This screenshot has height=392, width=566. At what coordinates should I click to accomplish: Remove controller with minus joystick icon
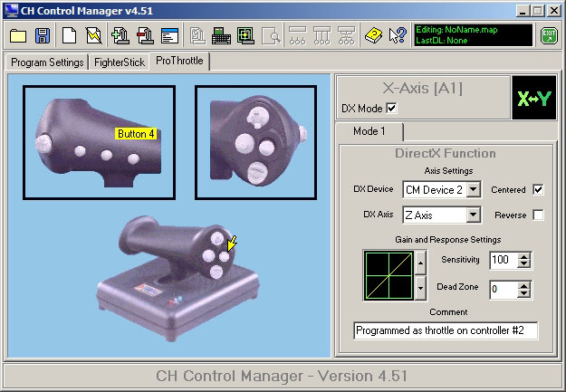(x=146, y=35)
